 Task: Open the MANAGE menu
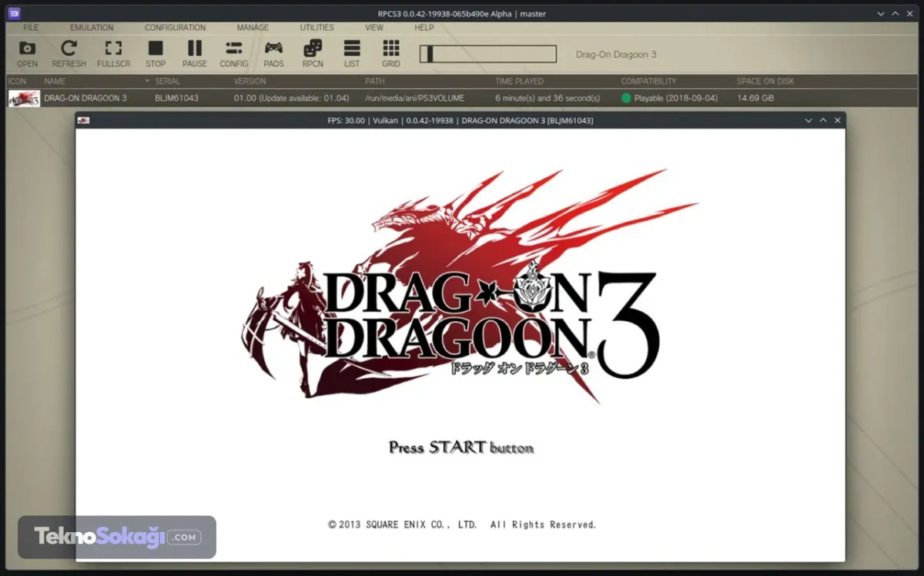coord(253,28)
